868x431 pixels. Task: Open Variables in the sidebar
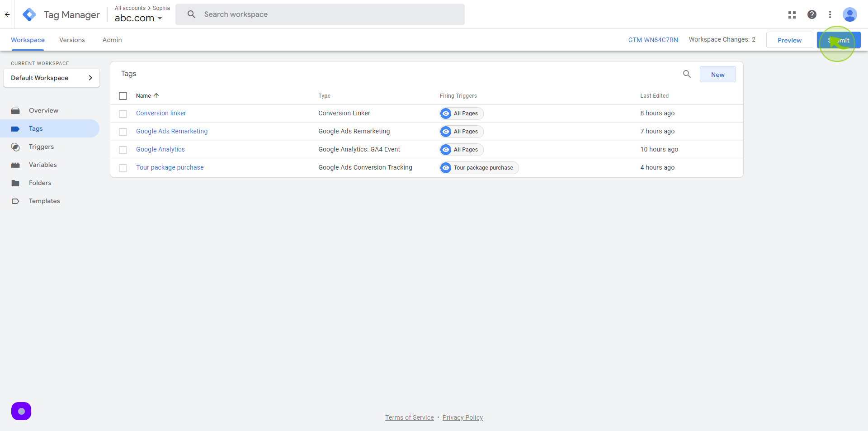(43, 165)
